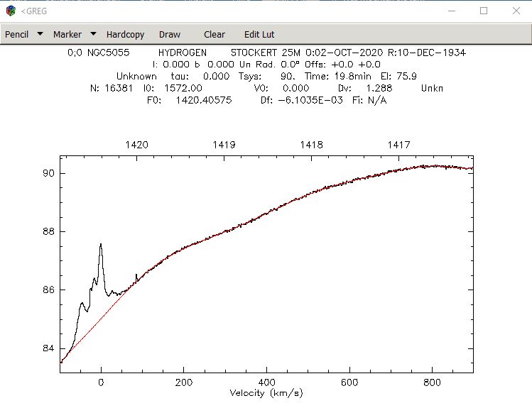Click the GREG application icon in title bar
The height and width of the screenshot is (408, 532).
pos(11,11)
